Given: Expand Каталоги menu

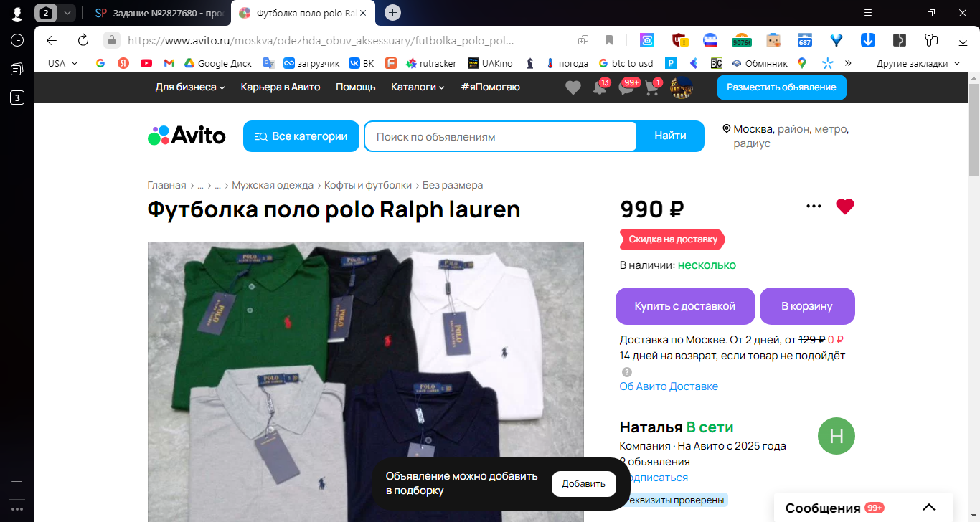Looking at the screenshot, I should [x=418, y=87].
